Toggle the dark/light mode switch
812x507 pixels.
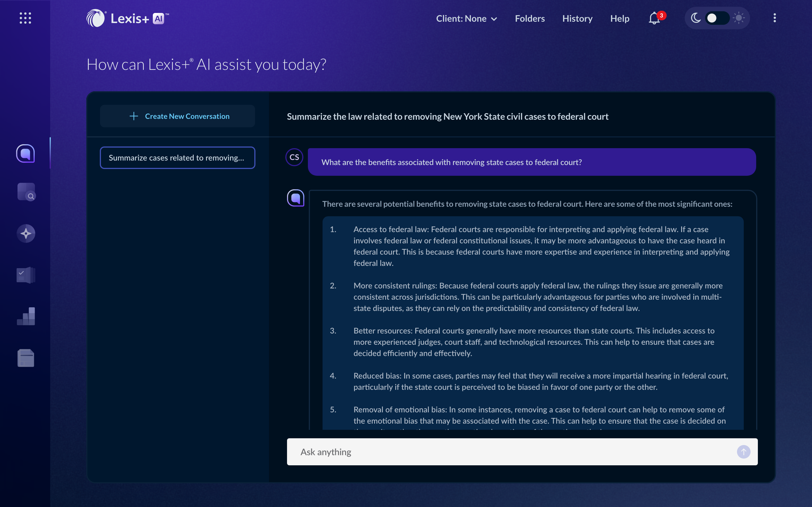pos(717,18)
